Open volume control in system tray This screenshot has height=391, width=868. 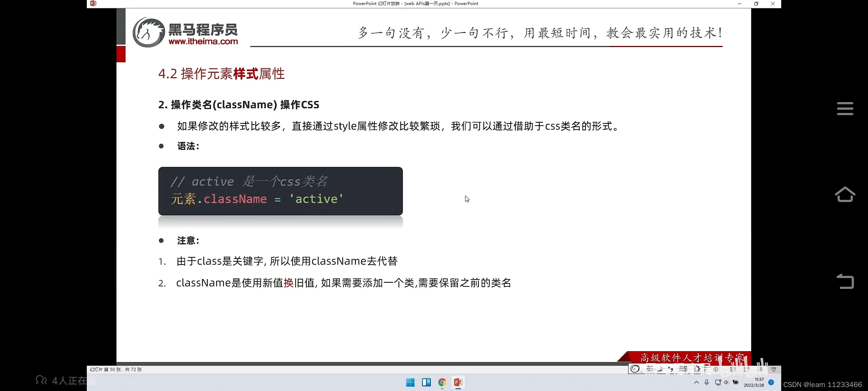pyautogui.click(x=726, y=382)
